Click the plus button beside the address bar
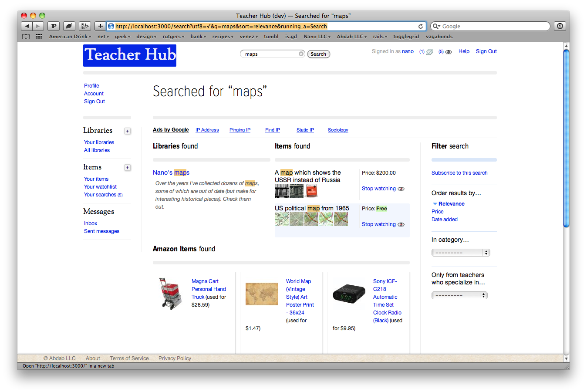The image size is (587, 392). click(x=100, y=26)
